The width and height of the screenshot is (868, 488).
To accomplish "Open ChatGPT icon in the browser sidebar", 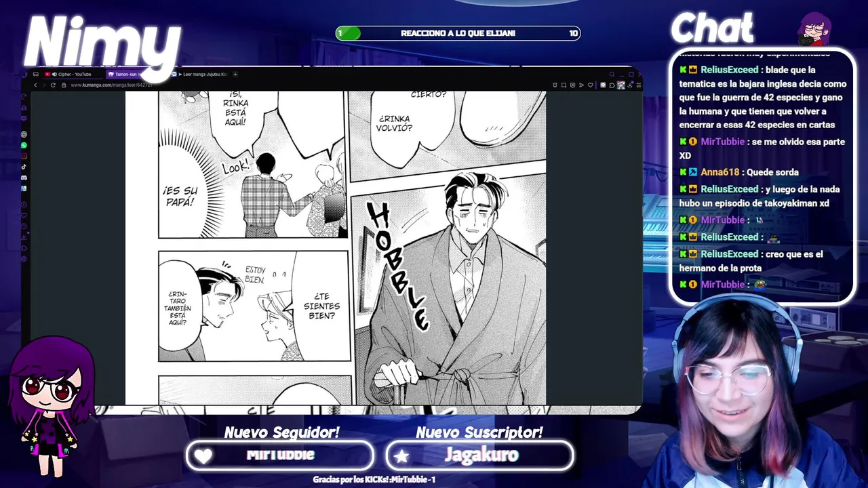I will point(24,134).
